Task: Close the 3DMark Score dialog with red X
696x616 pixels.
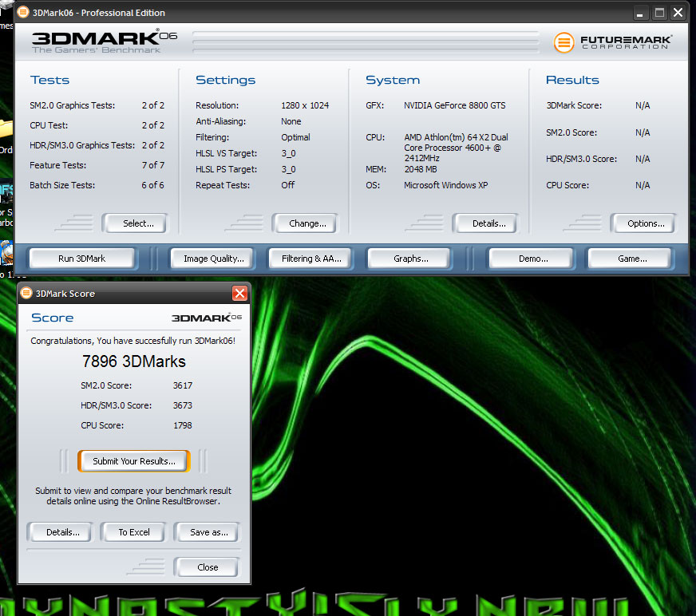Action: tap(239, 293)
